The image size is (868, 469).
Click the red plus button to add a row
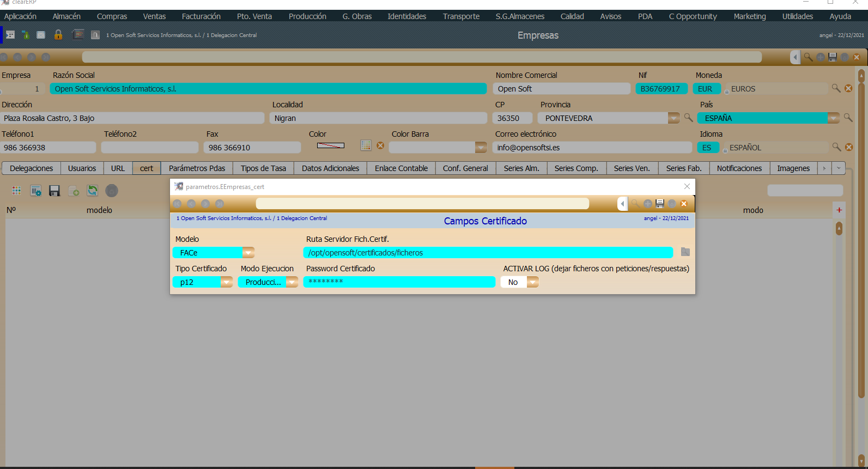coord(839,210)
